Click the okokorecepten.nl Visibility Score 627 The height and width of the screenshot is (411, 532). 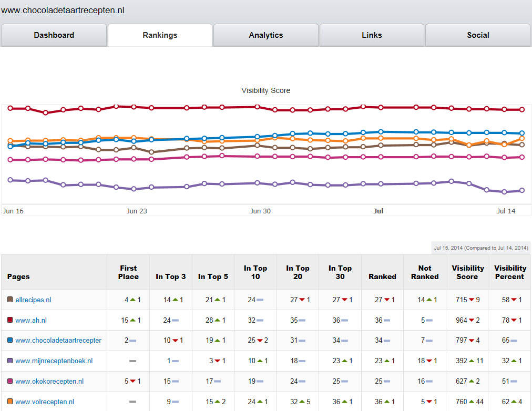click(x=462, y=381)
